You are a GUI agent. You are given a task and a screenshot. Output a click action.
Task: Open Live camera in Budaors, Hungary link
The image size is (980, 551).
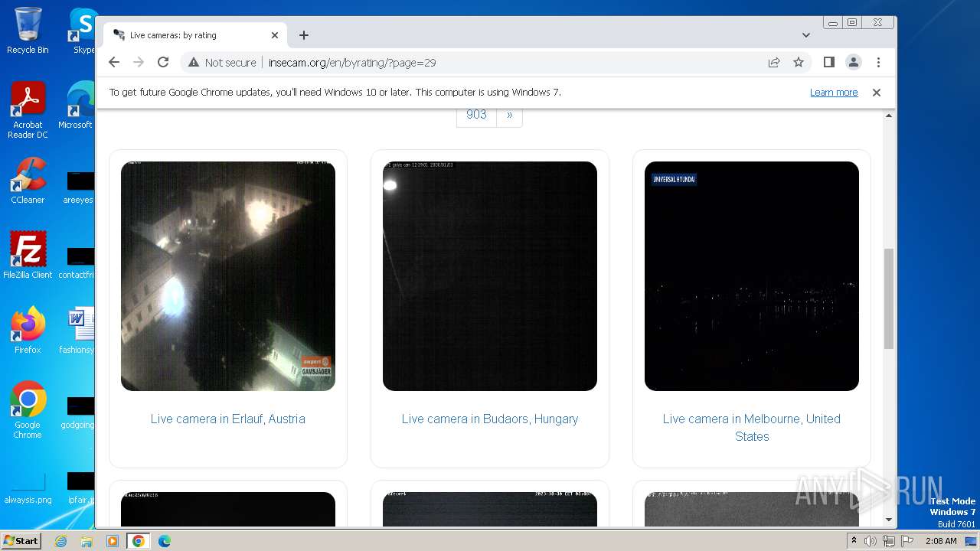[x=490, y=419]
